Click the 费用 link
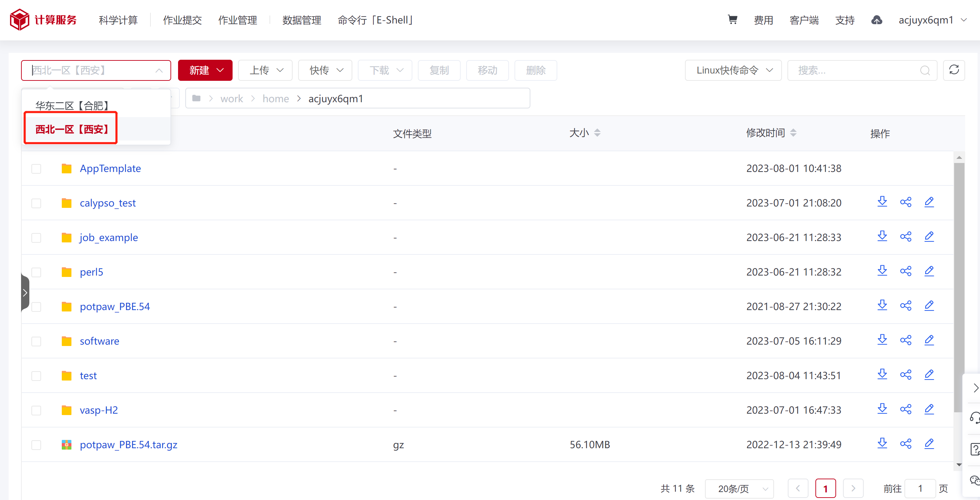This screenshot has width=980, height=500. click(x=763, y=20)
